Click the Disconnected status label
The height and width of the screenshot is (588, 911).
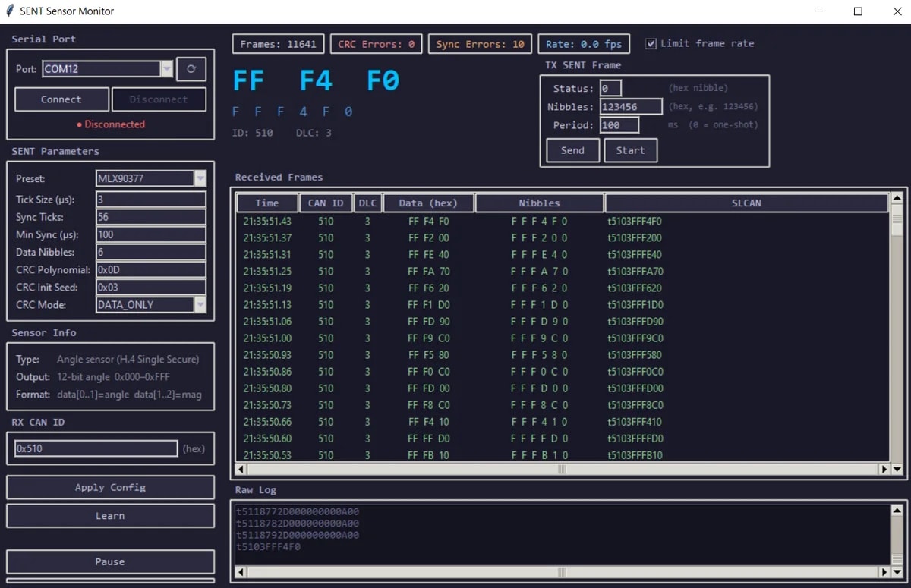click(x=111, y=124)
